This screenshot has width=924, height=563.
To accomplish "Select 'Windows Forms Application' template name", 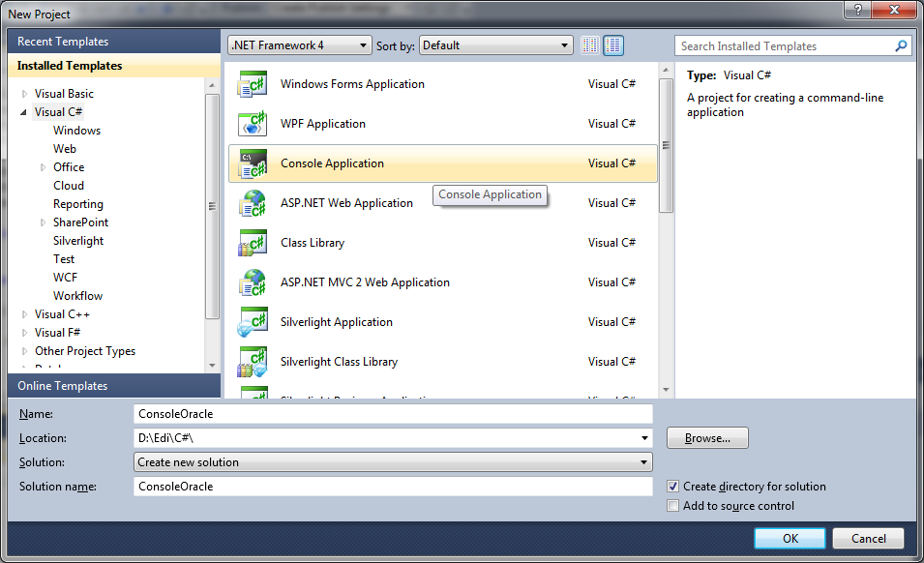I will pyautogui.click(x=352, y=84).
